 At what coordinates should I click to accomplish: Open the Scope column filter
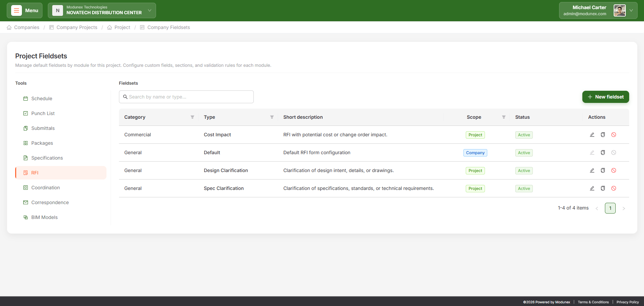[x=503, y=117]
